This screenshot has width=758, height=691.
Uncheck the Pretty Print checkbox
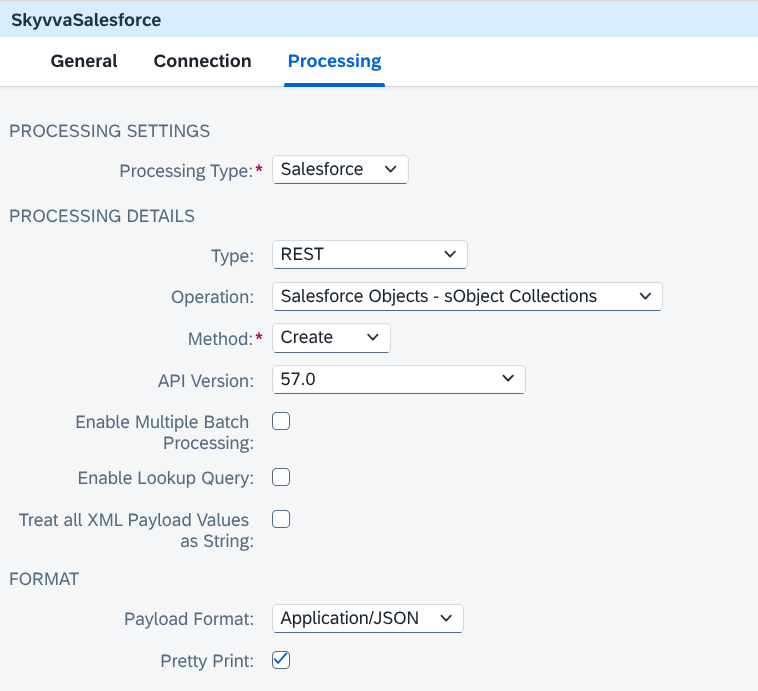point(281,660)
